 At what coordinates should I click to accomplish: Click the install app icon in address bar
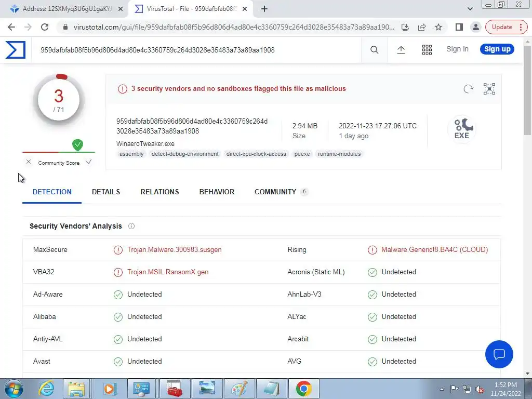click(405, 27)
